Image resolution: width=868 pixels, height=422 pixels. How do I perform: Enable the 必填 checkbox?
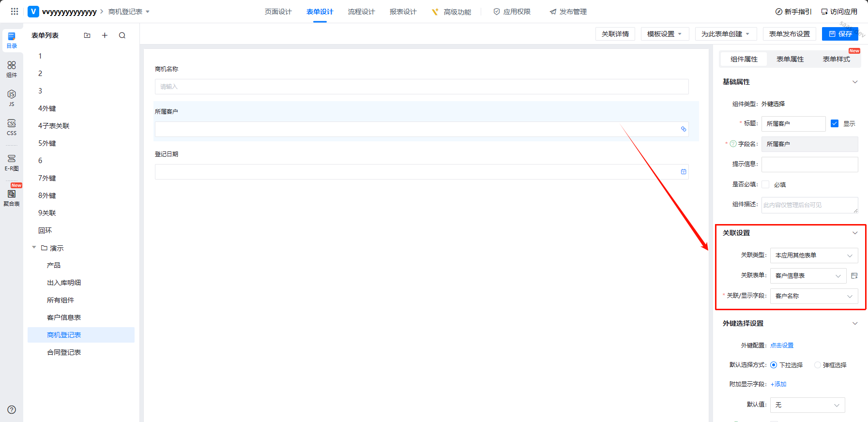(x=765, y=184)
